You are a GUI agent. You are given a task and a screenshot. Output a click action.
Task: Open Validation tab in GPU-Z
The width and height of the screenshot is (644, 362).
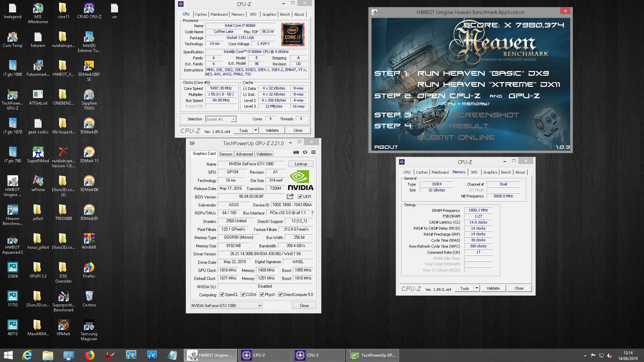264,154
